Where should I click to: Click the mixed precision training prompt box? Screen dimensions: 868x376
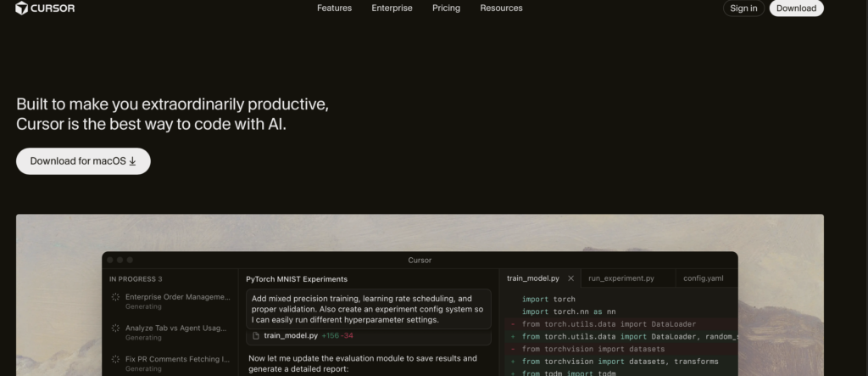[369, 309]
